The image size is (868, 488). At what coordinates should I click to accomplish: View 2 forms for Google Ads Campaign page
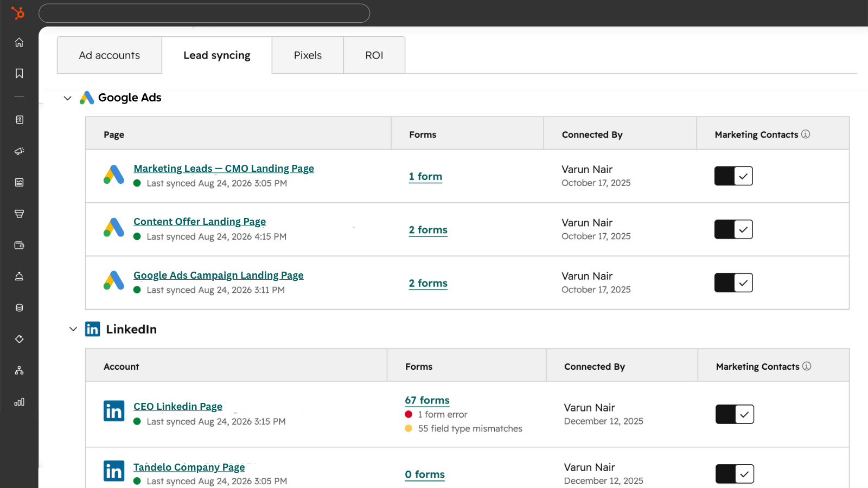coord(428,284)
